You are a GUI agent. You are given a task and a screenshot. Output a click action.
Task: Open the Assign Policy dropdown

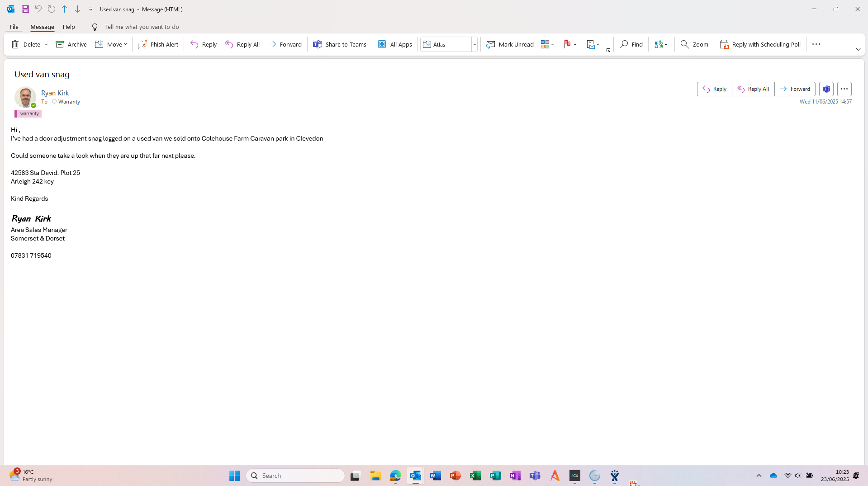(x=593, y=44)
